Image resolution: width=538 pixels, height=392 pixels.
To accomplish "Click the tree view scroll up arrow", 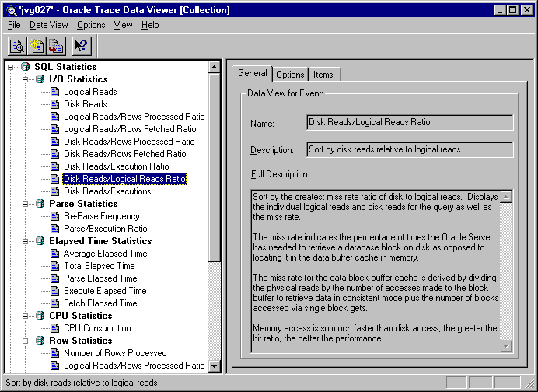I will (x=215, y=67).
